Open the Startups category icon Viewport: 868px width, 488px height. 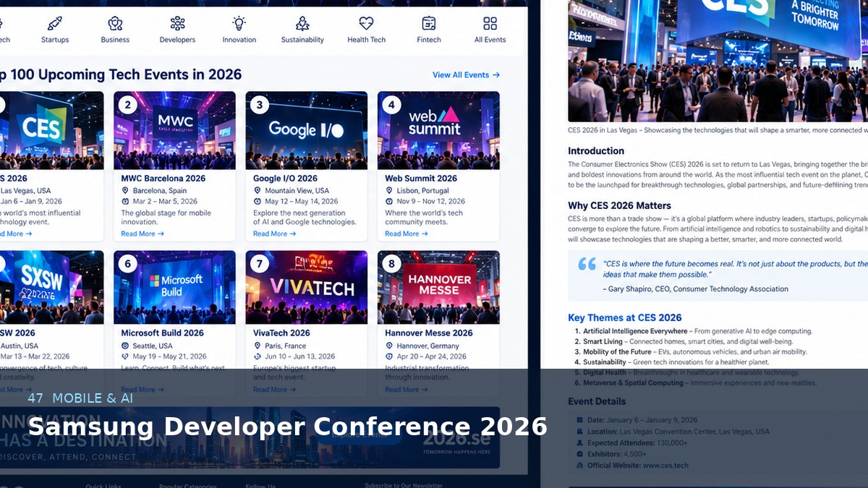point(55,24)
